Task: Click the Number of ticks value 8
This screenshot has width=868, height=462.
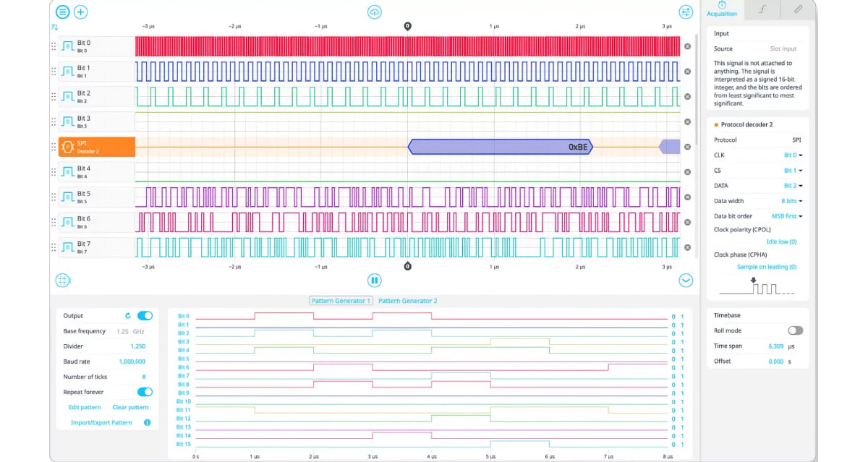Action: (144, 377)
